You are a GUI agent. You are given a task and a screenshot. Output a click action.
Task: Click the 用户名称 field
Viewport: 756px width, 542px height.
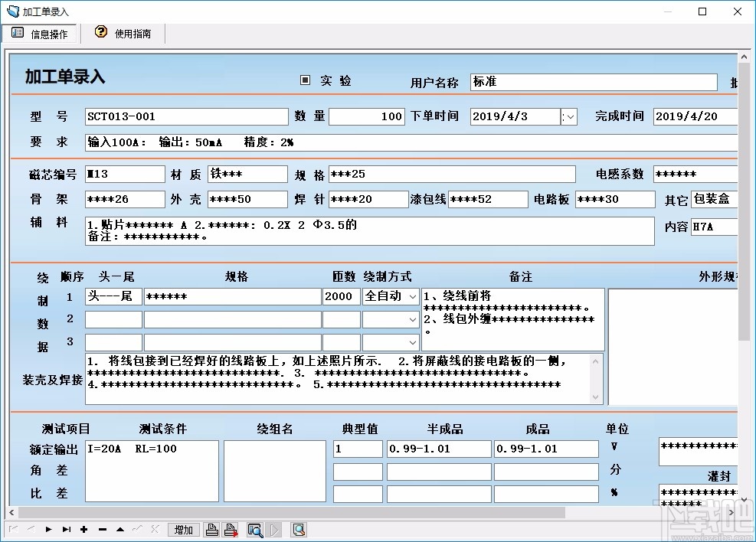coord(594,82)
